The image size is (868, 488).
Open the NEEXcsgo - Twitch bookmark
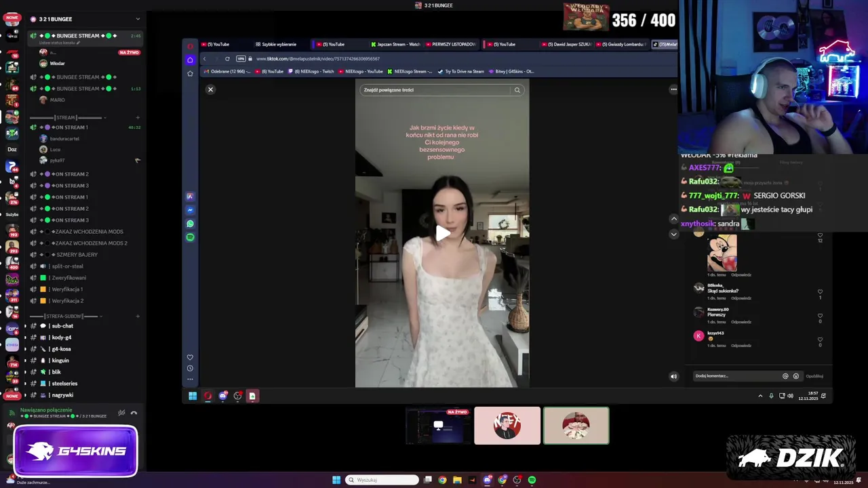click(x=312, y=71)
